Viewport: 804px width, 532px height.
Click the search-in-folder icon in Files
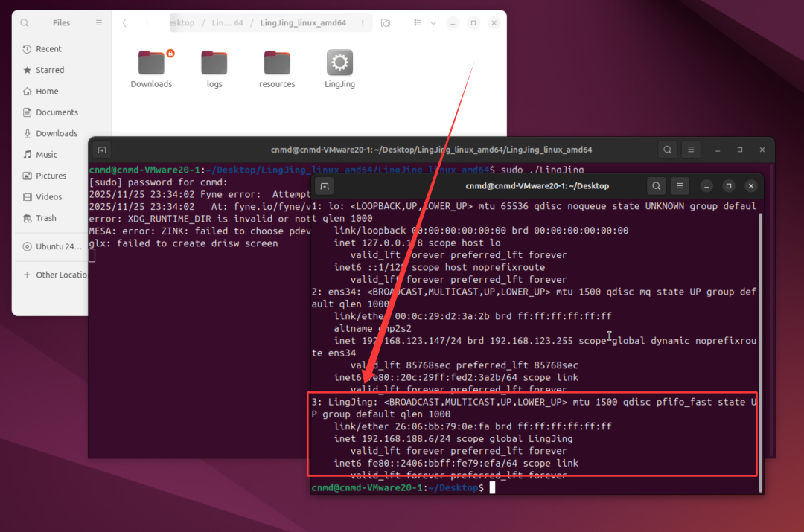[386, 23]
